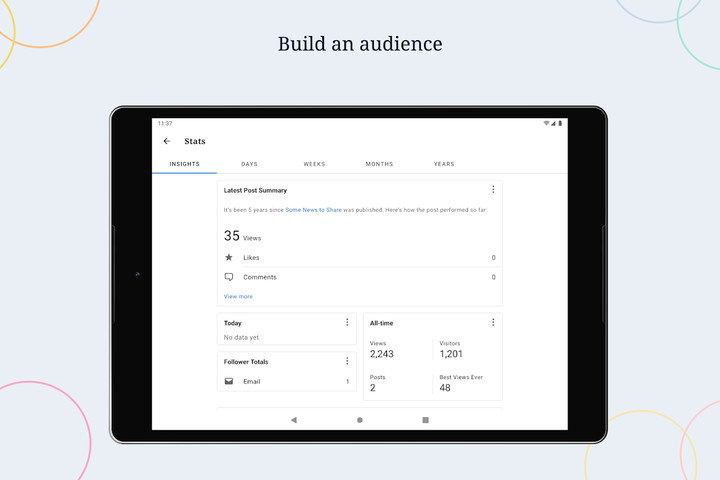
Task: Tap the Comments speech bubble icon
Action: (229, 277)
